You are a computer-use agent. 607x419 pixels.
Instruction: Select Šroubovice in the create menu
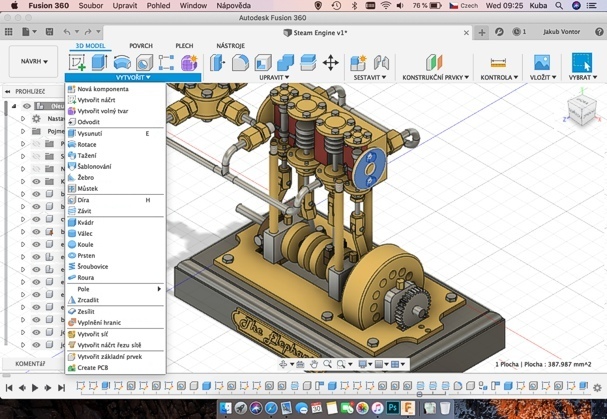(92, 267)
